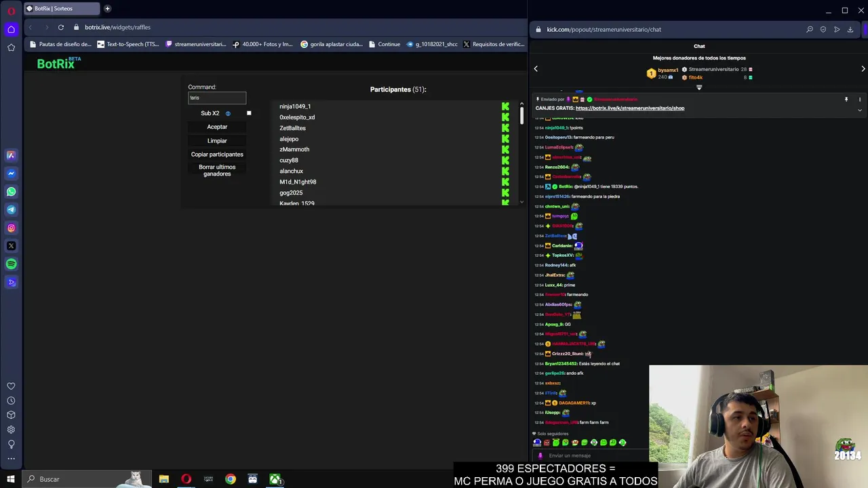Screen dimensions: 868x488
Task: Open Opera start page home icon
Action: tap(11, 29)
